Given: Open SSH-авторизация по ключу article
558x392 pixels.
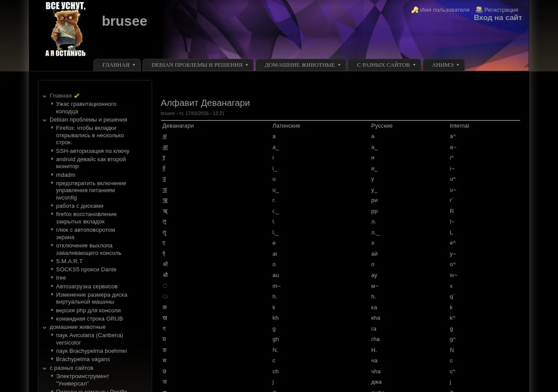Looking at the screenshot, I should tap(93, 151).
